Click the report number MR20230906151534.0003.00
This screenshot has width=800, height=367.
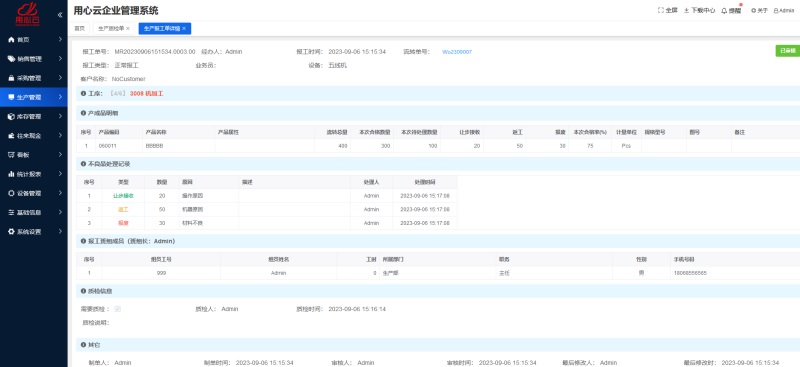click(x=155, y=52)
